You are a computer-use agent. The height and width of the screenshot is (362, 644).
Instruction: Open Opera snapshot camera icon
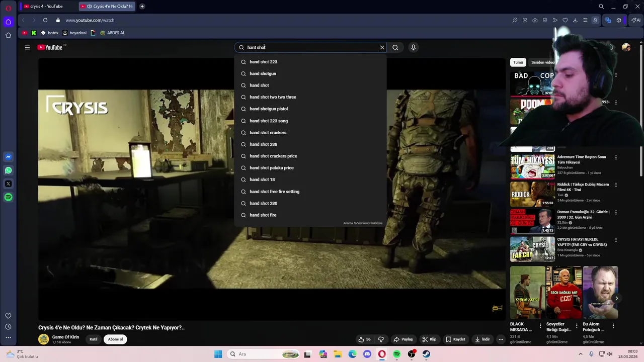tap(535, 20)
